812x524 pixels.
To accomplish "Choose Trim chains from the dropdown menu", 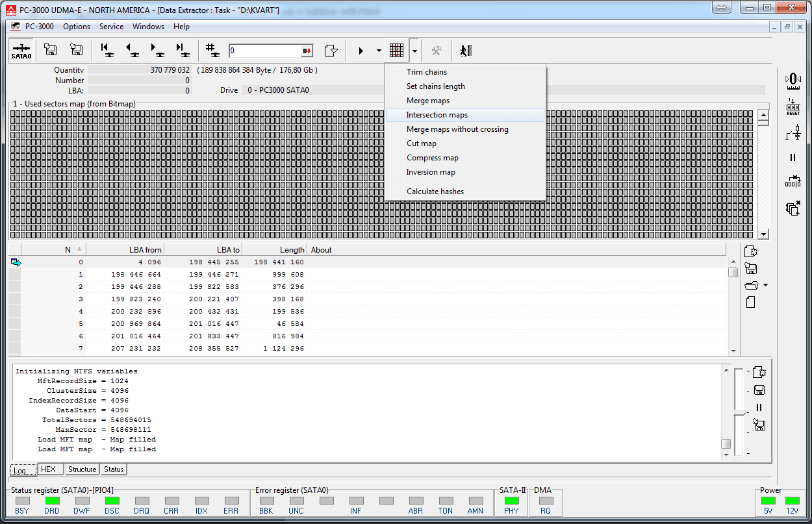I will point(465,72).
